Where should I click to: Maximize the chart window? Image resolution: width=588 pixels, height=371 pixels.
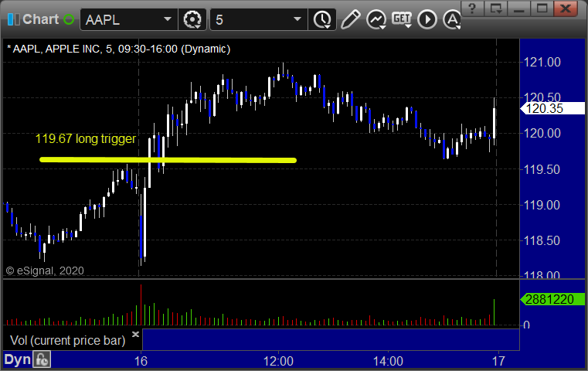click(542, 9)
